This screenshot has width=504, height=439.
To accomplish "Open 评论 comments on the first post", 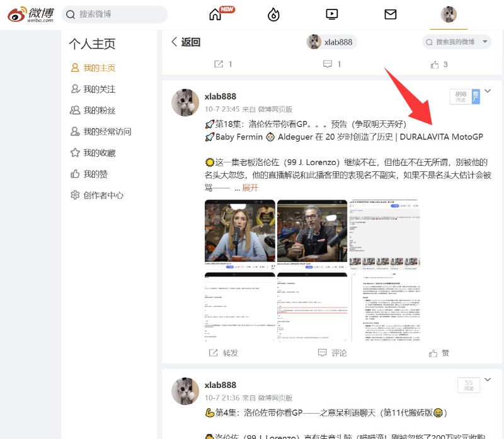I will point(333,353).
